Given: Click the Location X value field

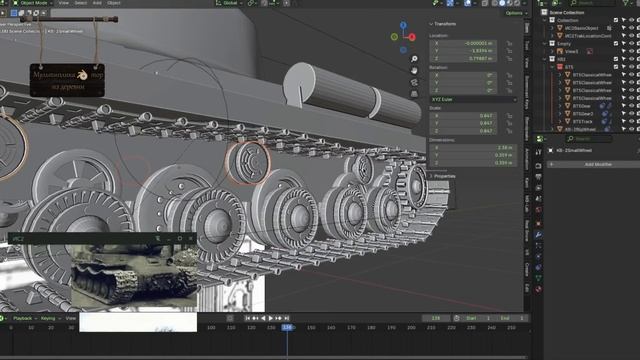Looking at the screenshot, I should (x=463, y=43).
